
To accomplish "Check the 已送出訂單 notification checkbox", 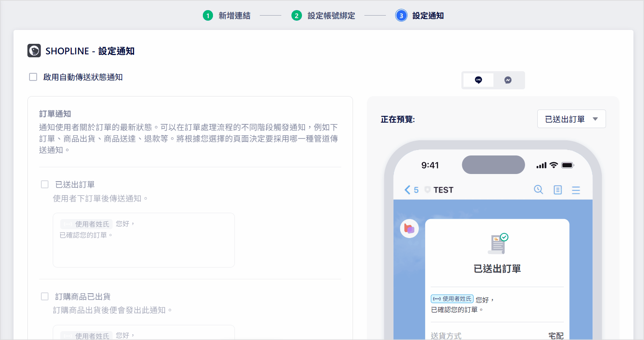I will coord(45,185).
